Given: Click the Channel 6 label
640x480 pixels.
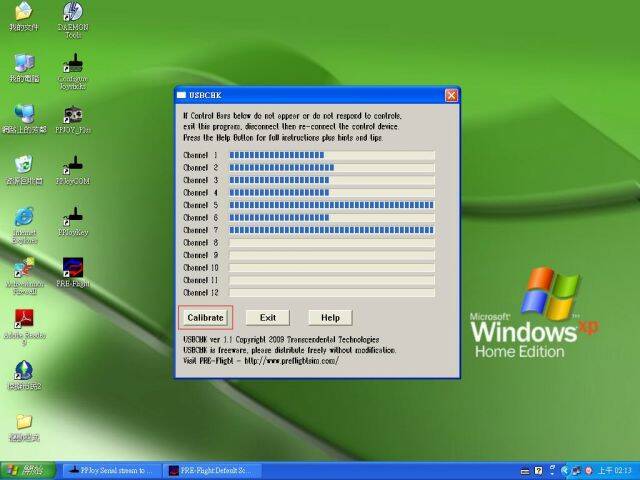Looking at the screenshot, I should coord(201,218).
